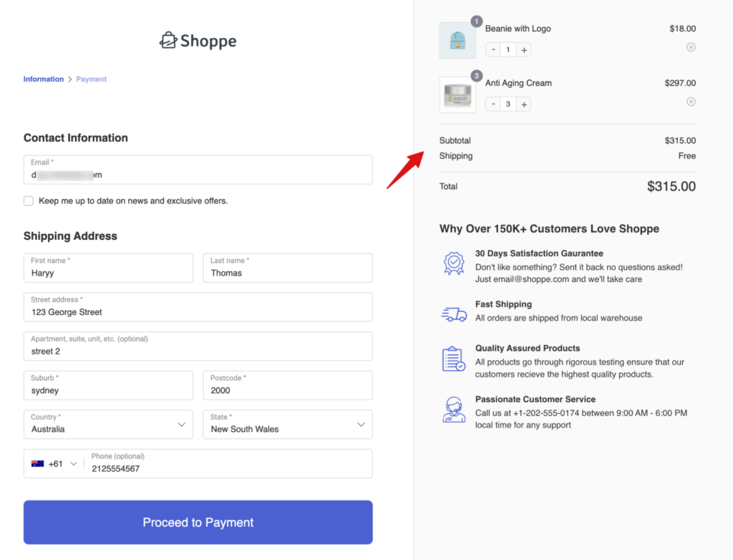Enable news and exclusive offers checkbox
Screen dimensions: 733x560
(x=29, y=201)
